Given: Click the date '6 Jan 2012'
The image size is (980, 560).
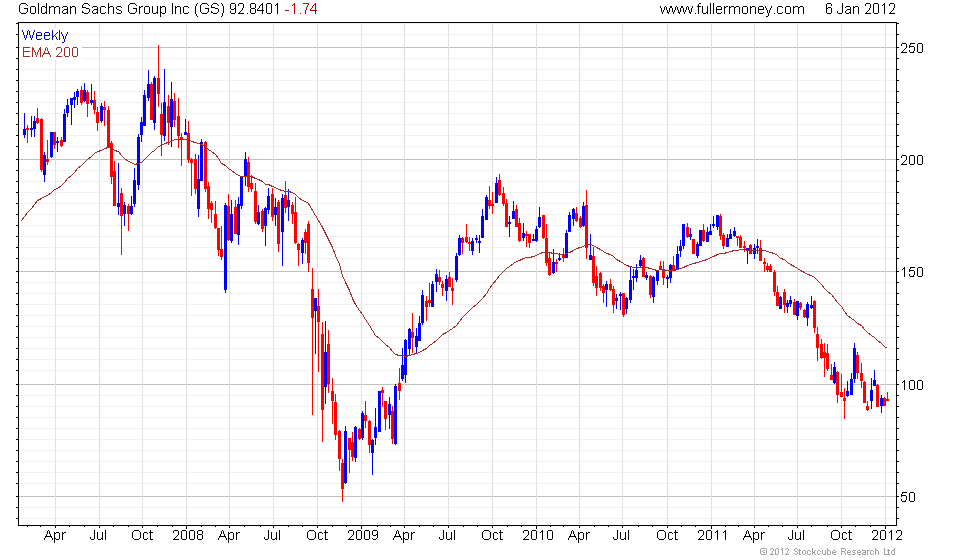Looking at the screenshot, I should pos(860,9).
